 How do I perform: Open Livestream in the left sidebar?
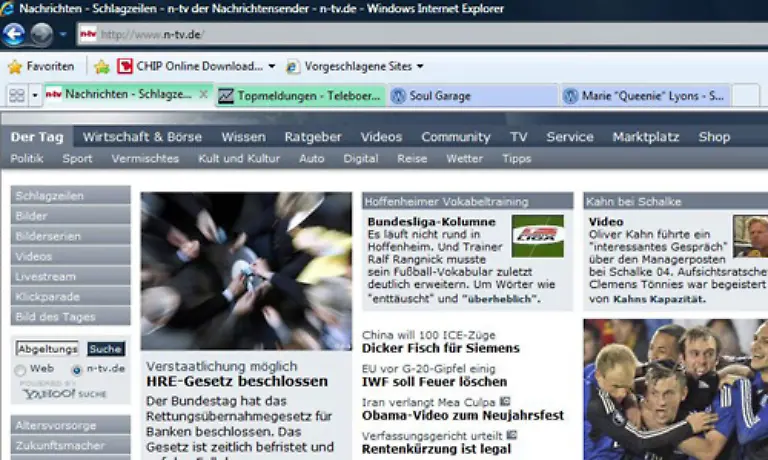pos(71,276)
